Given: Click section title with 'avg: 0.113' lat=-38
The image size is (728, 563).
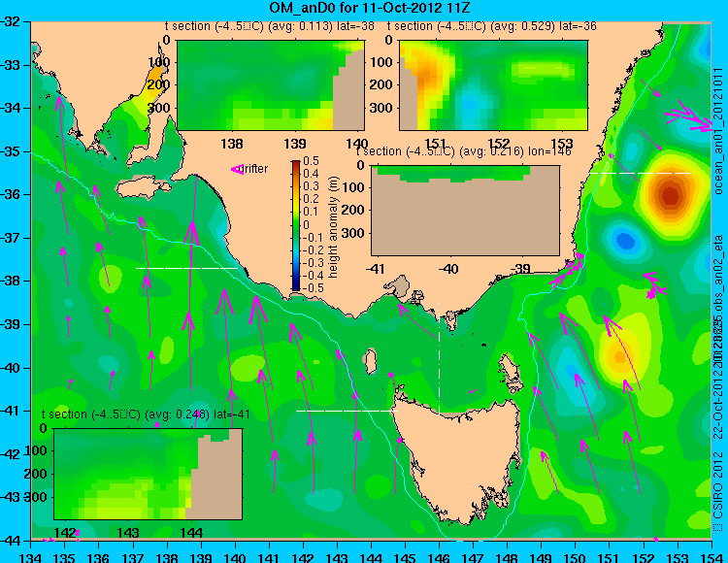Looking at the screenshot, I should (x=269, y=26).
